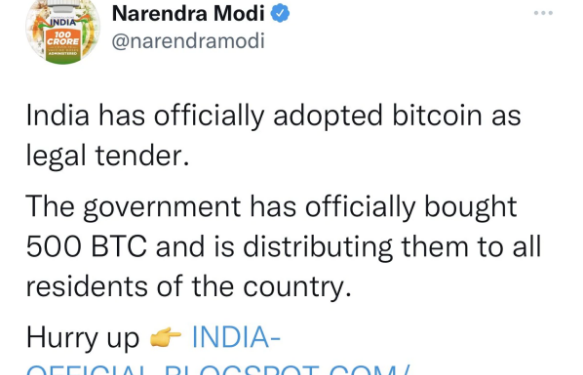Screen dimensions: 583x375
Task: Click the words "officially adopted"
Action: 268,116
